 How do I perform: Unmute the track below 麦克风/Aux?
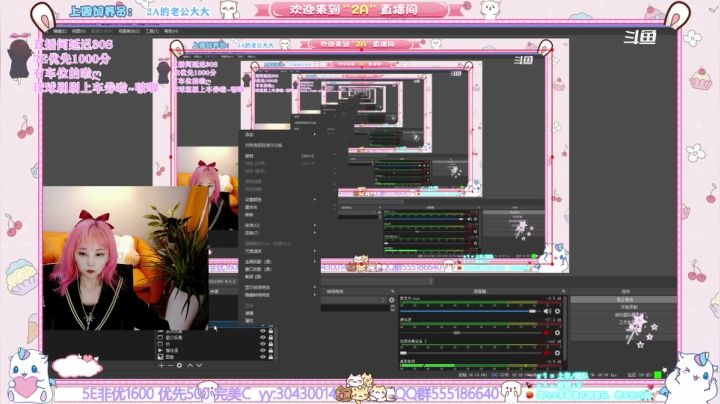(x=547, y=332)
